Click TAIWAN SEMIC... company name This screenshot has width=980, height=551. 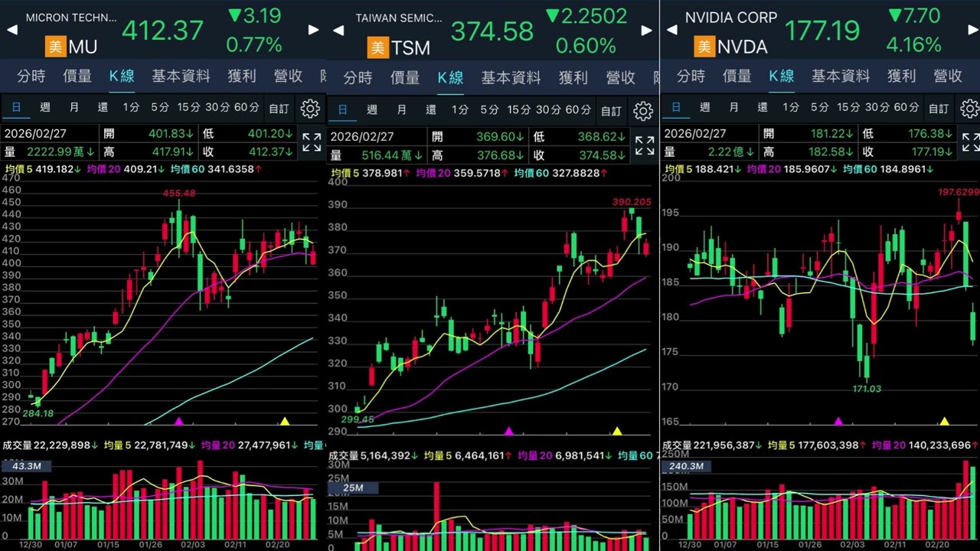click(399, 18)
